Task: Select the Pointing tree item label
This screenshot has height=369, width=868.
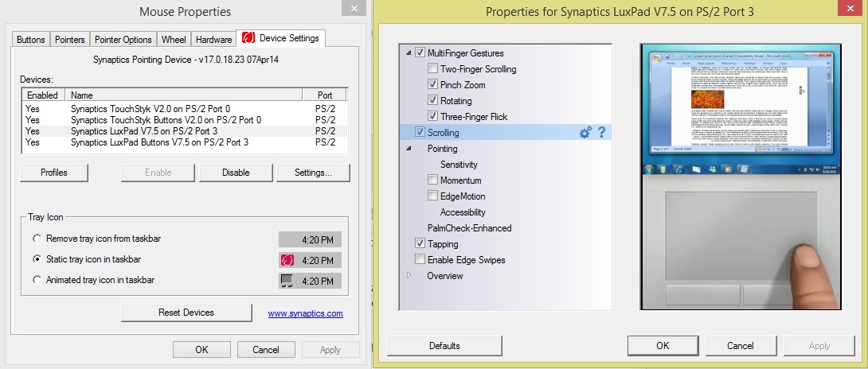Action: point(442,149)
